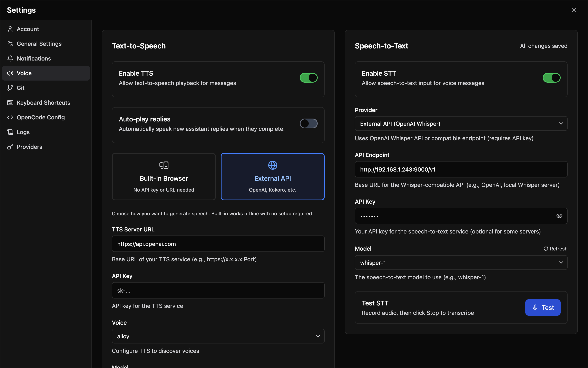The height and width of the screenshot is (368, 588).
Task: Open the whisper-1 Model dropdown
Action: 461,263
